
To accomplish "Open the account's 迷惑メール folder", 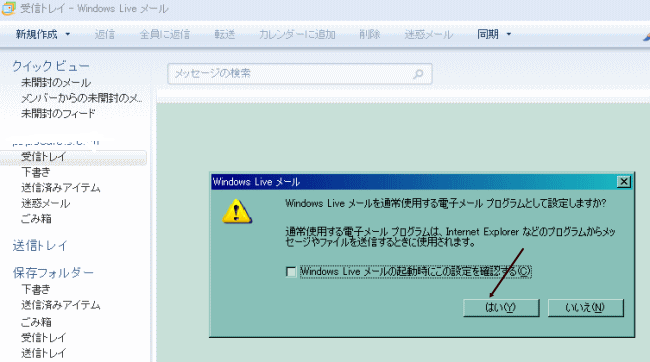I will [x=46, y=204].
